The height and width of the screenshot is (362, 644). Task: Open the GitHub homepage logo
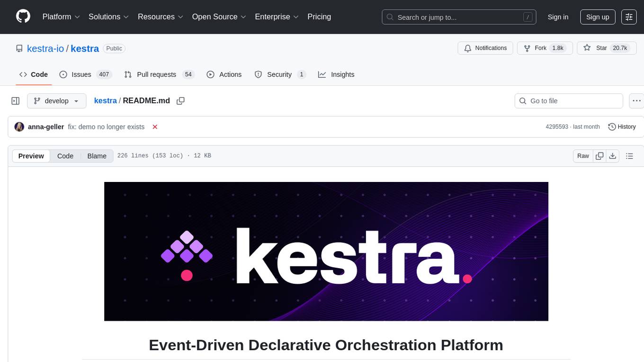pos(23,17)
